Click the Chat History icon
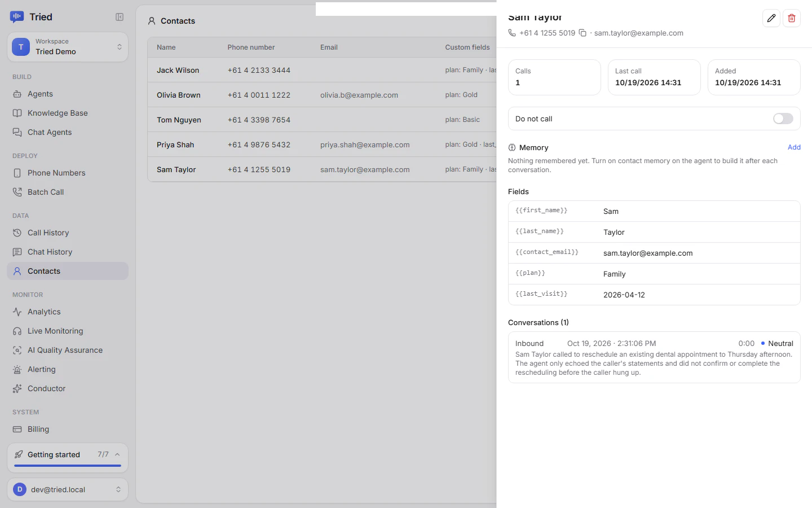The image size is (812, 508). 17,252
